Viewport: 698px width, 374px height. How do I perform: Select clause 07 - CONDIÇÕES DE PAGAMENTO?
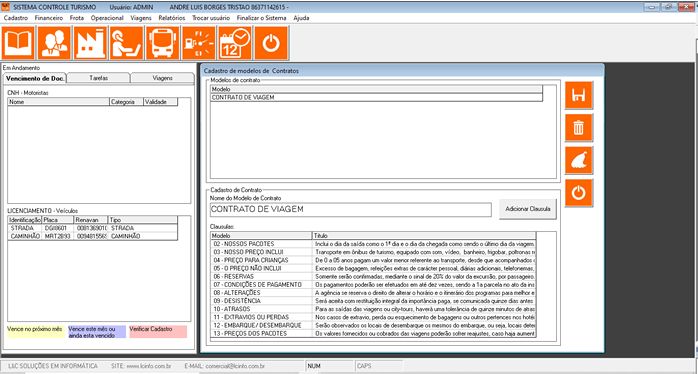(x=373, y=285)
